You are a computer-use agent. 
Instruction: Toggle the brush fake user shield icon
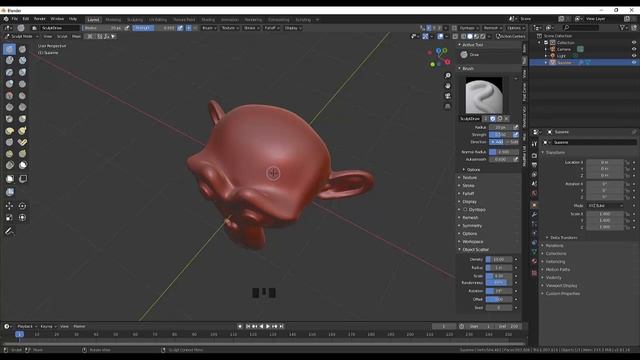tap(493, 119)
